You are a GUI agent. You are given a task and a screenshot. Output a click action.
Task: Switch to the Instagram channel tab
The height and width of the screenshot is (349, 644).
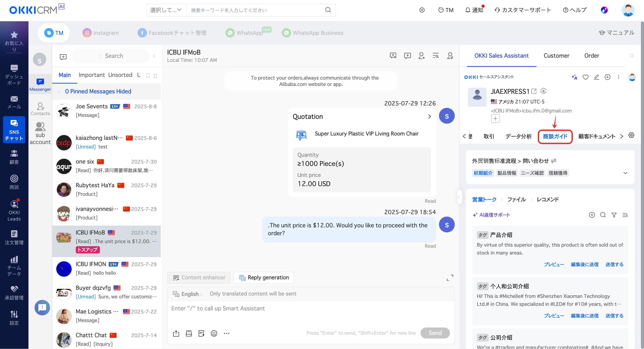coord(101,33)
